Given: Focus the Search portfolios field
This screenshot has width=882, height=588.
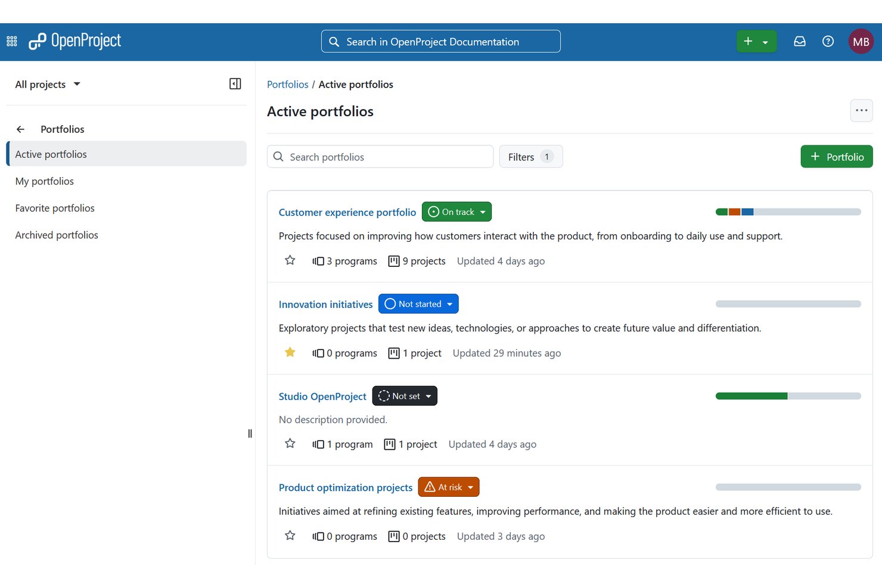Looking at the screenshot, I should tap(380, 157).
